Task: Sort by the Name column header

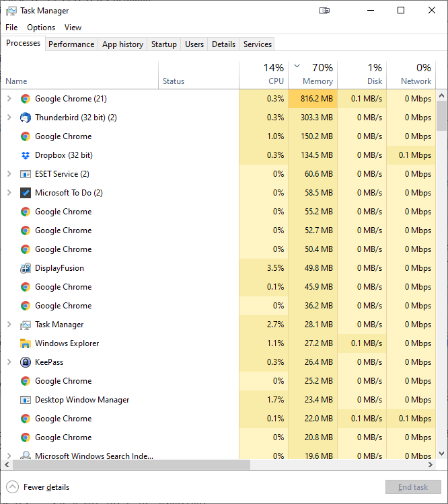Action: [x=80, y=75]
